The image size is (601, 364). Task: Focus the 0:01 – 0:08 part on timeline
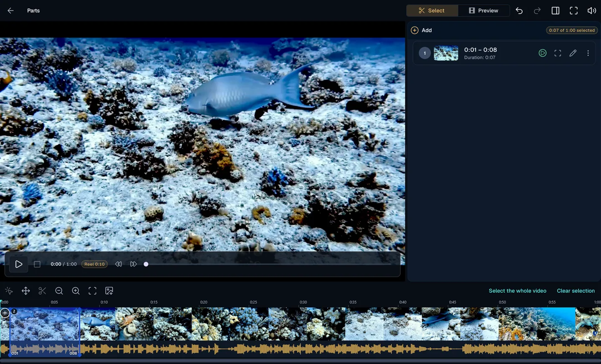tap(558, 53)
